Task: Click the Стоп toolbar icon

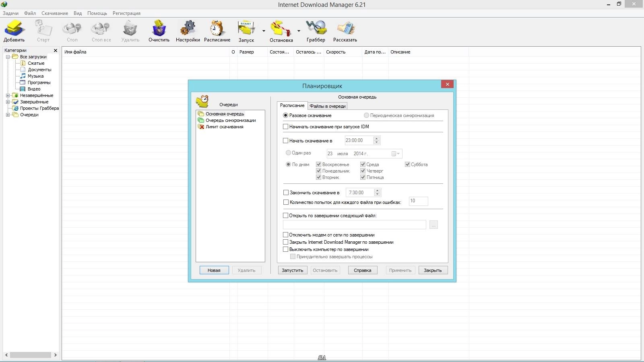Action: pos(72,28)
